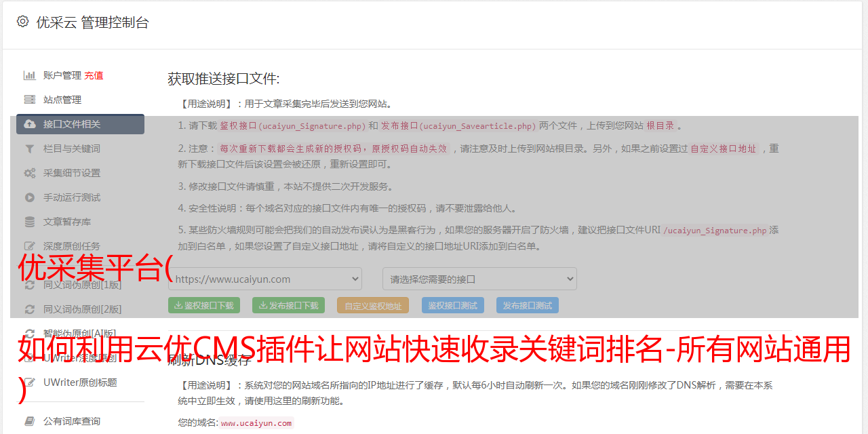The width and height of the screenshot is (868, 434).
Task: Click the highlighted 根目录 text in step 1
Action: click(660, 125)
